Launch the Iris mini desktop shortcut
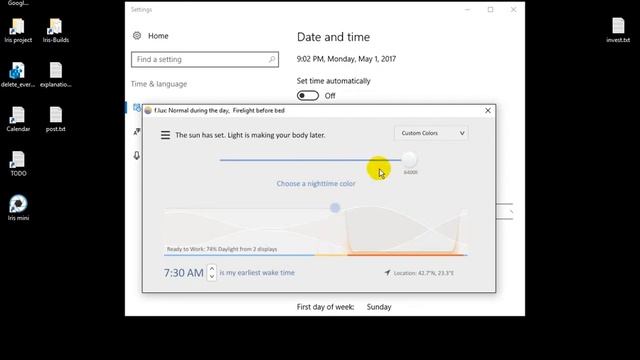 tap(18, 208)
